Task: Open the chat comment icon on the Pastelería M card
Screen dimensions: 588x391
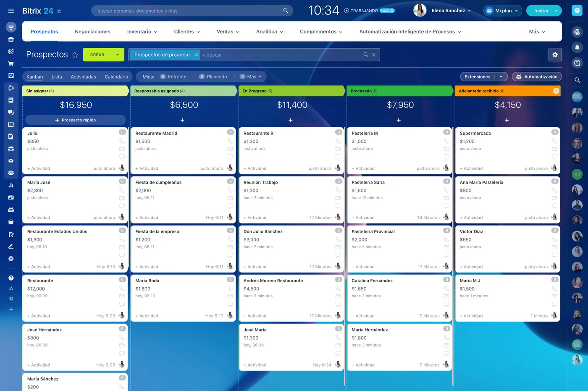Action: click(x=446, y=157)
